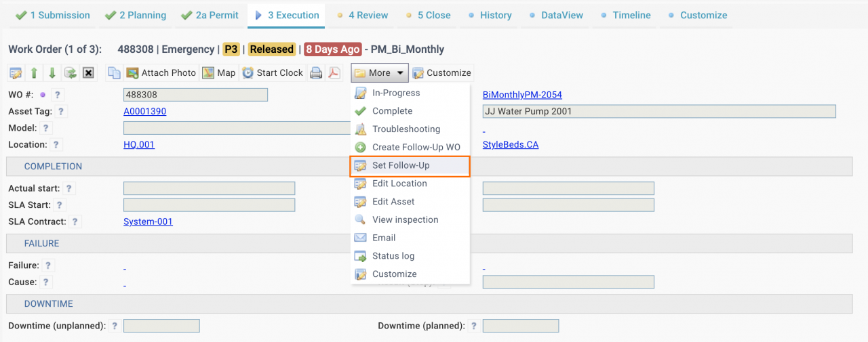Screen dimensions: 868x342
Task: Click the Downtime (unplanned) input field
Action: (x=161, y=326)
